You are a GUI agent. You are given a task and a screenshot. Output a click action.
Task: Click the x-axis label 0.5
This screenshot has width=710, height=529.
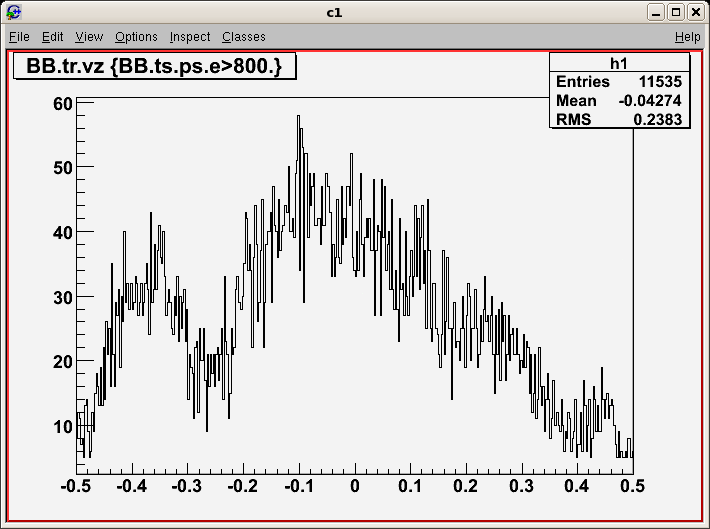click(633, 486)
